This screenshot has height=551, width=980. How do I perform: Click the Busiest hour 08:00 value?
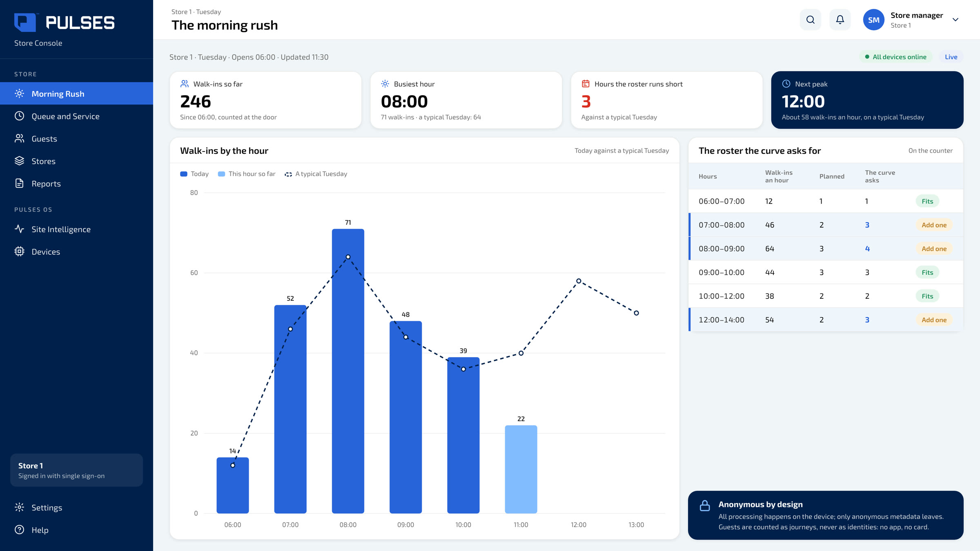pyautogui.click(x=404, y=101)
